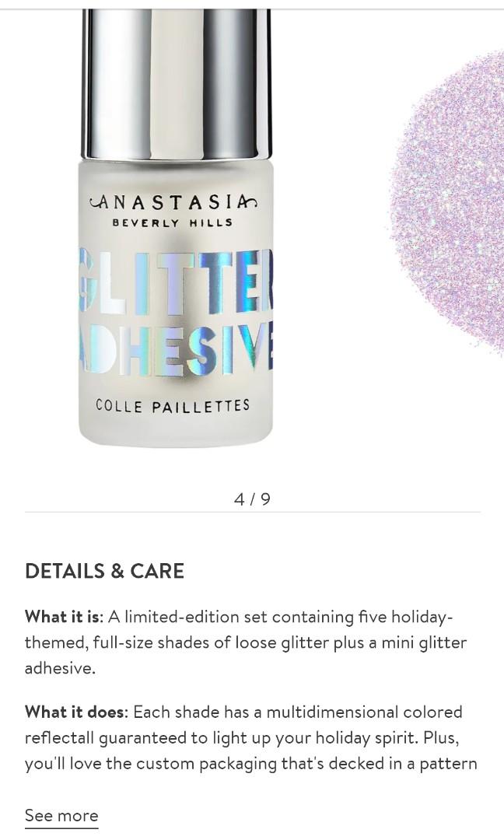Click the silver bottle cap
Viewport: 504px width, 840px height.
[177, 84]
